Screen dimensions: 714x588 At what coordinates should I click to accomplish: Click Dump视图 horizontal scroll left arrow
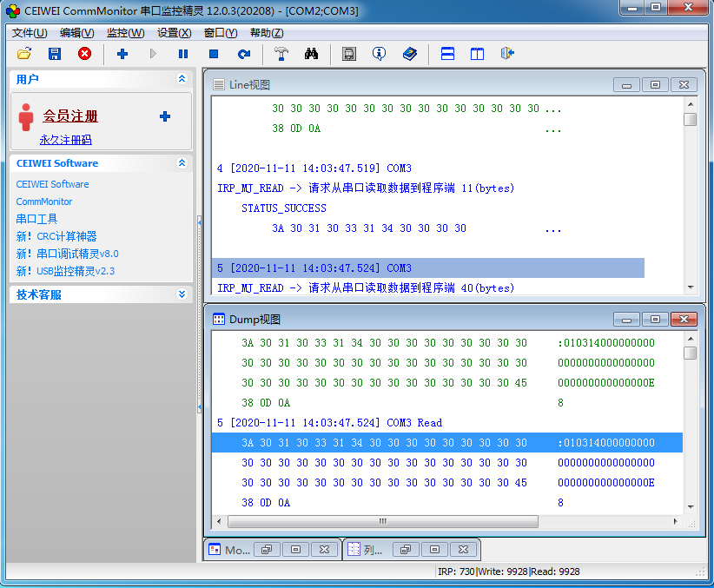tap(219, 521)
